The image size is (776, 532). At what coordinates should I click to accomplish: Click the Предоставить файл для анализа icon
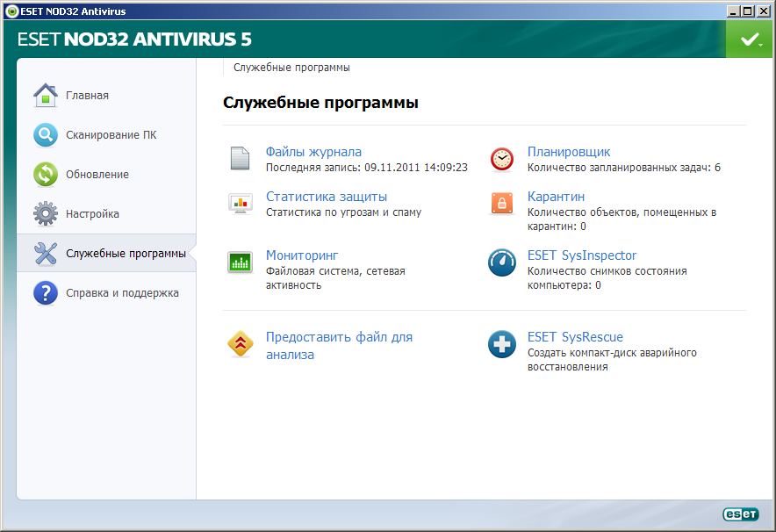click(x=240, y=344)
